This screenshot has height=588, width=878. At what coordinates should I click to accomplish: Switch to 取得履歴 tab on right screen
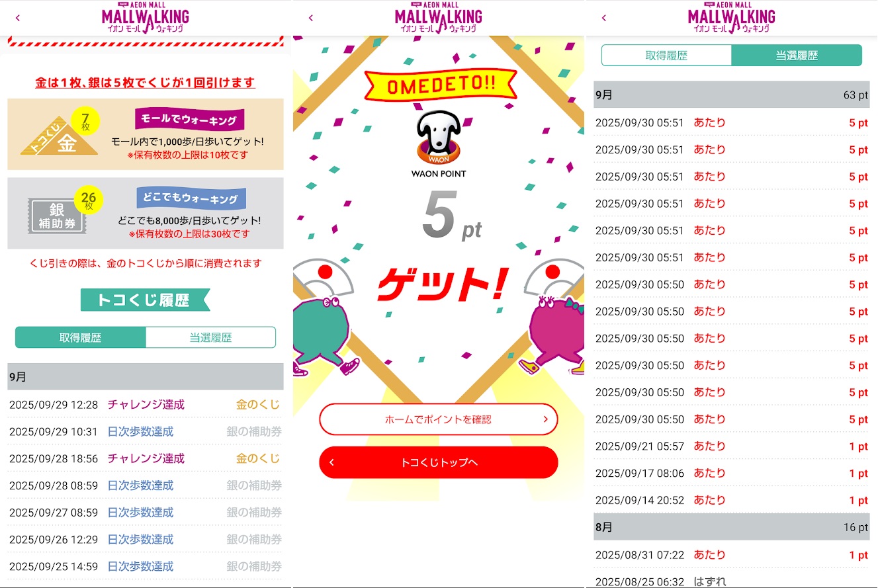pyautogui.click(x=666, y=56)
